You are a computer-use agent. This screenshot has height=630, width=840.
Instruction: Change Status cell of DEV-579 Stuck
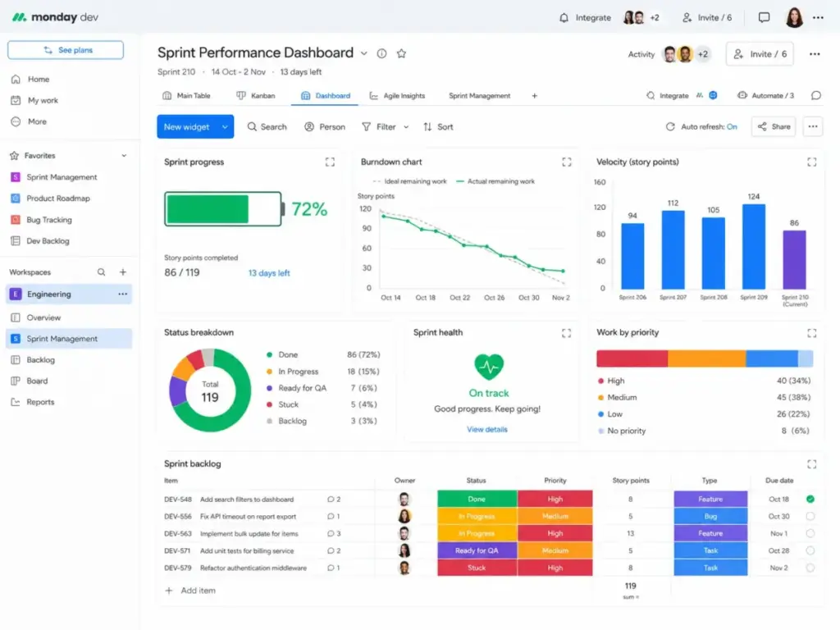click(477, 568)
